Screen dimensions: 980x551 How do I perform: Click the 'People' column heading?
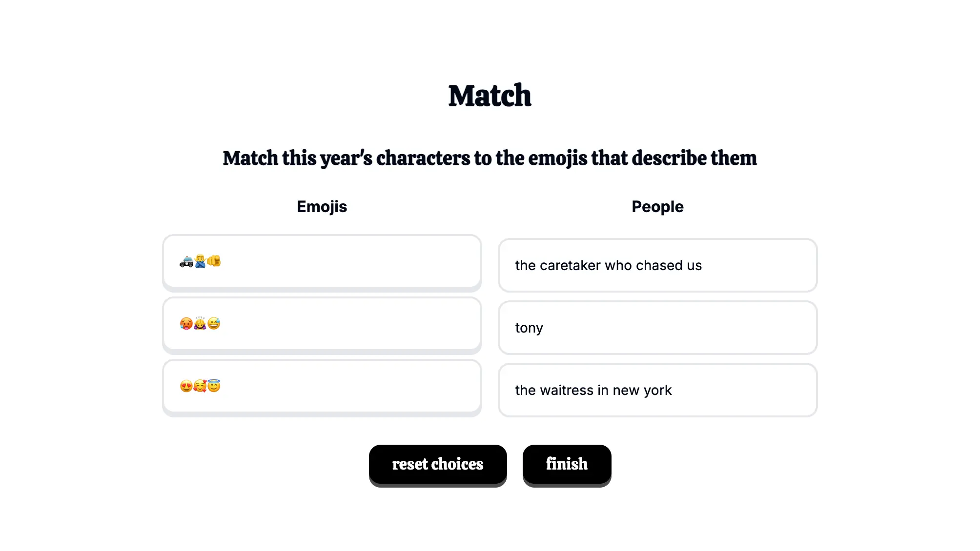pos(657,207)
